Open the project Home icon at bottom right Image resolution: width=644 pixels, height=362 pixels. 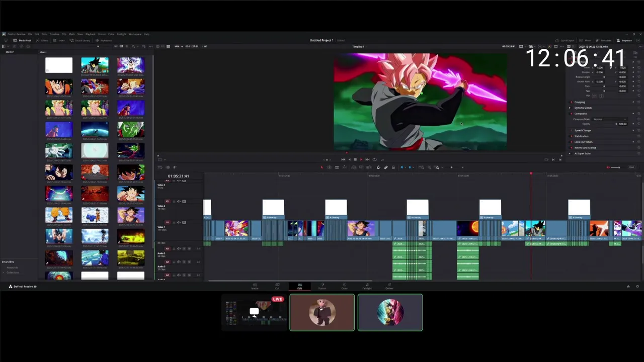(x=628, y=286)
